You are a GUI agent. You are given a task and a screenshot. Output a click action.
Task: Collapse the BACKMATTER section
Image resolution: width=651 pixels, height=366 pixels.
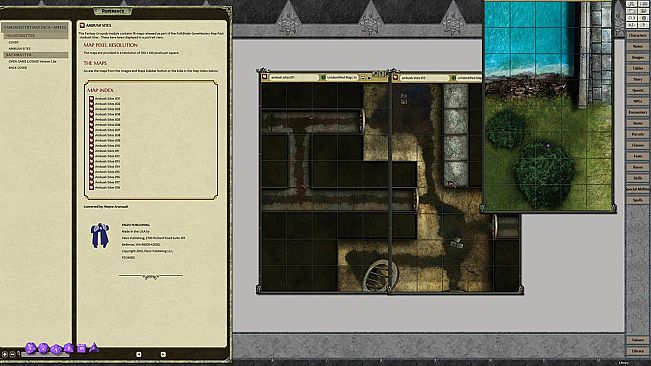[36, 55]
